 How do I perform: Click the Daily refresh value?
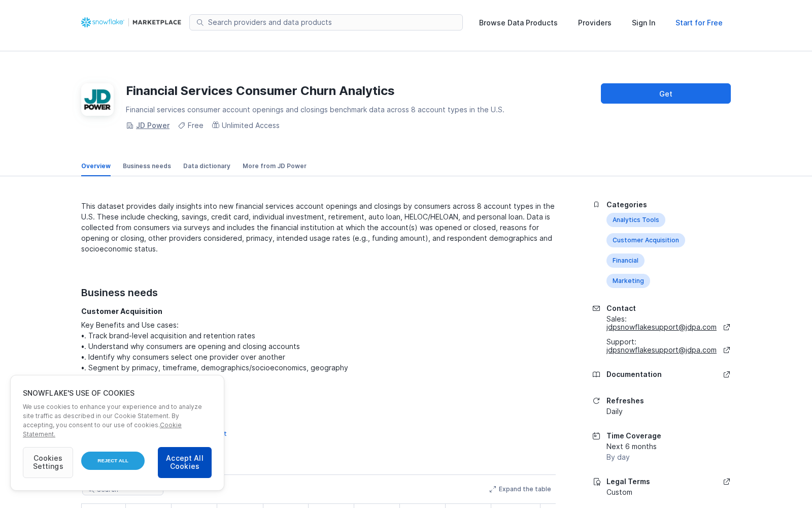[614, 411]
